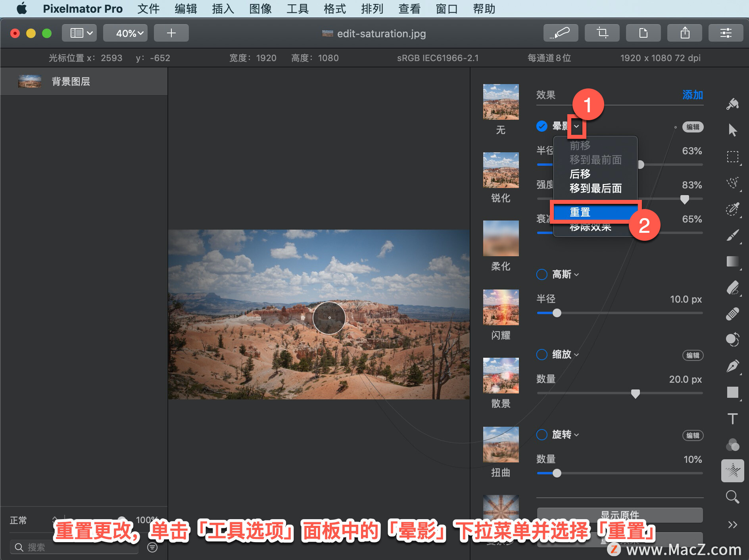Open the 晕影 effect dropdown arrow
Screen dimensions: 749x560
(x=576, y=126)
